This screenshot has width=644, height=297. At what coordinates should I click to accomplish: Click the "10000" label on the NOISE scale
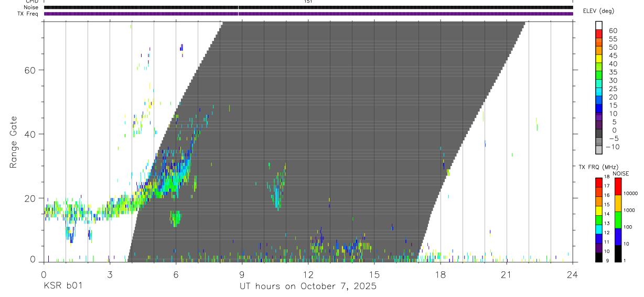pyautogui.click(x=631, y=193)
